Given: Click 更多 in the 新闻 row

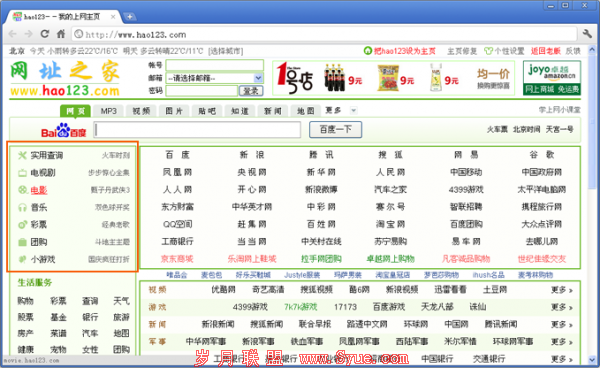Looking at the screenshot, I should (562, 324).
